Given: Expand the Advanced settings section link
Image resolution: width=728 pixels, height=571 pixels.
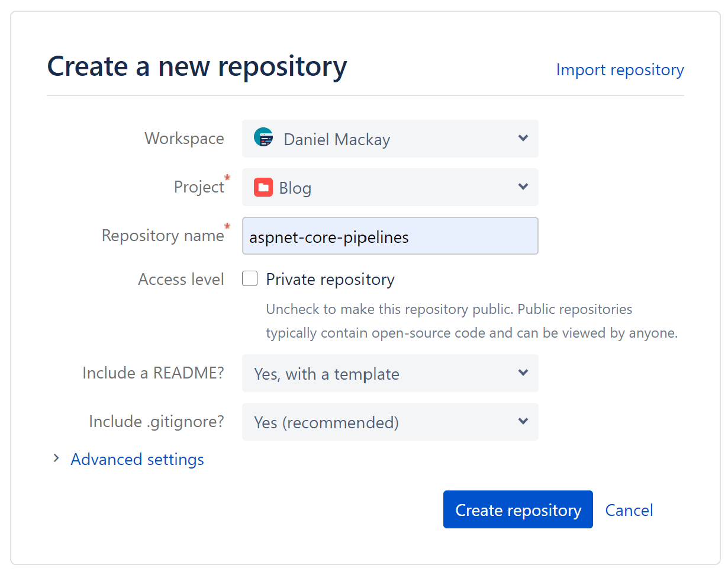Looking at the screenshot, I should tap(137, 459).
